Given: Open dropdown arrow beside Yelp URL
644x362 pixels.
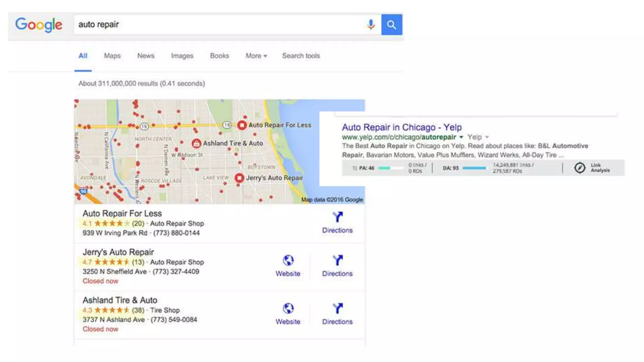Looking at the screenshot, I should point(461,137).
